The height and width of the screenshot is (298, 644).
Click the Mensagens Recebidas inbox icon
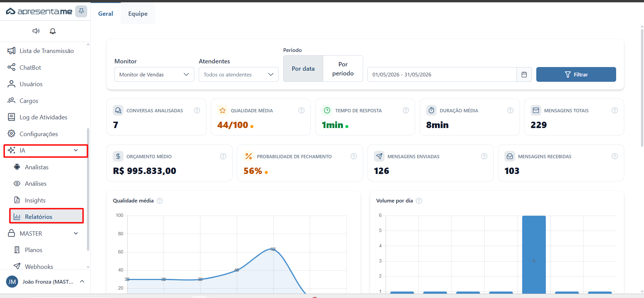coord(510,156)
